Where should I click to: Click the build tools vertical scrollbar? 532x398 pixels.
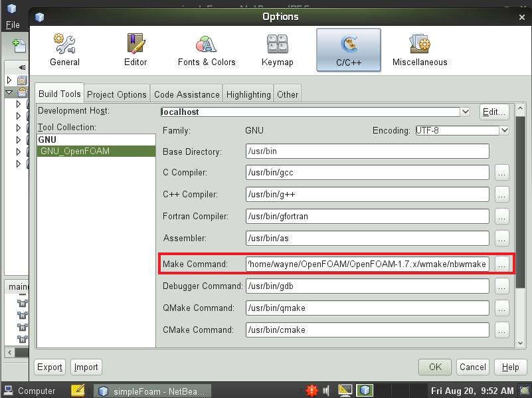coord(520,199)
